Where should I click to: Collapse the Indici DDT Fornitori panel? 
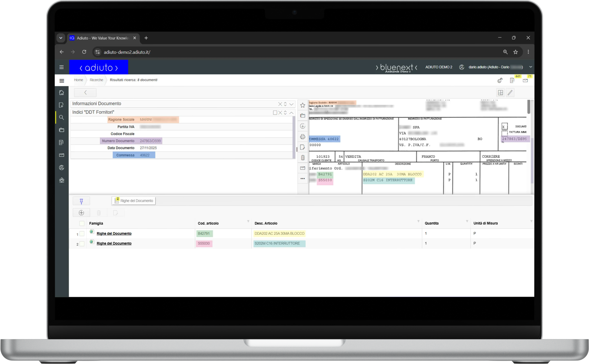291,113
